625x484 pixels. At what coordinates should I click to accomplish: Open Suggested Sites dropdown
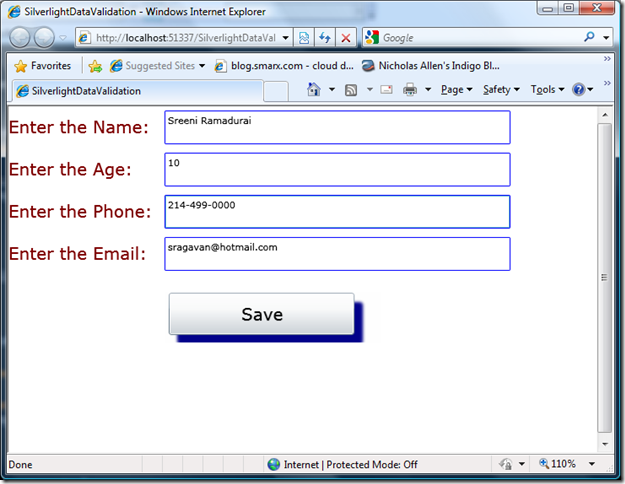click(157, 66)
